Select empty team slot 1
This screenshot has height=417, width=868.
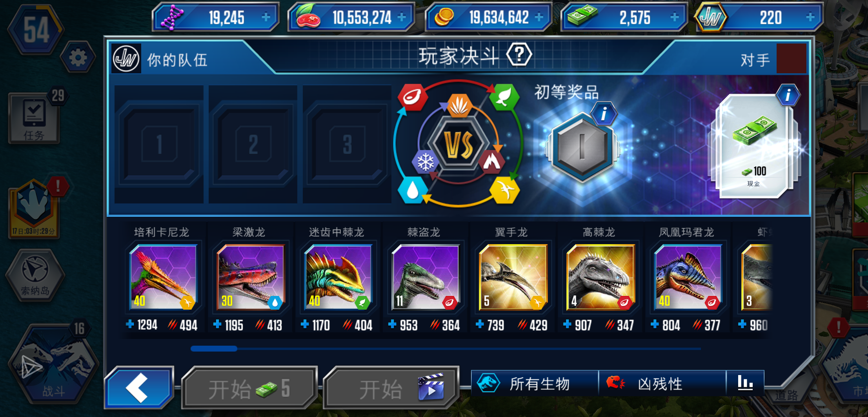click(x=159, y=144)
